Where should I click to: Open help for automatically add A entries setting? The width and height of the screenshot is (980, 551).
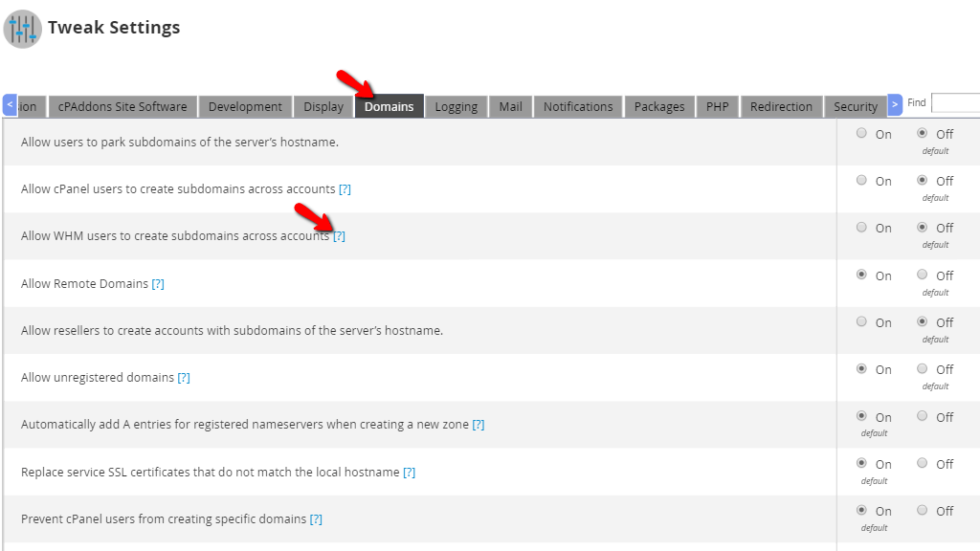tap(479, 424)
